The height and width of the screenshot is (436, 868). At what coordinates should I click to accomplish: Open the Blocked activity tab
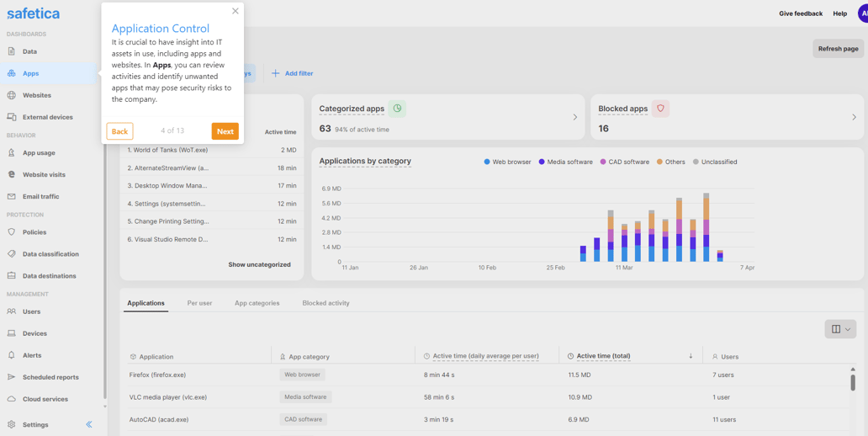pyautogui.click(x=325, y=303)
